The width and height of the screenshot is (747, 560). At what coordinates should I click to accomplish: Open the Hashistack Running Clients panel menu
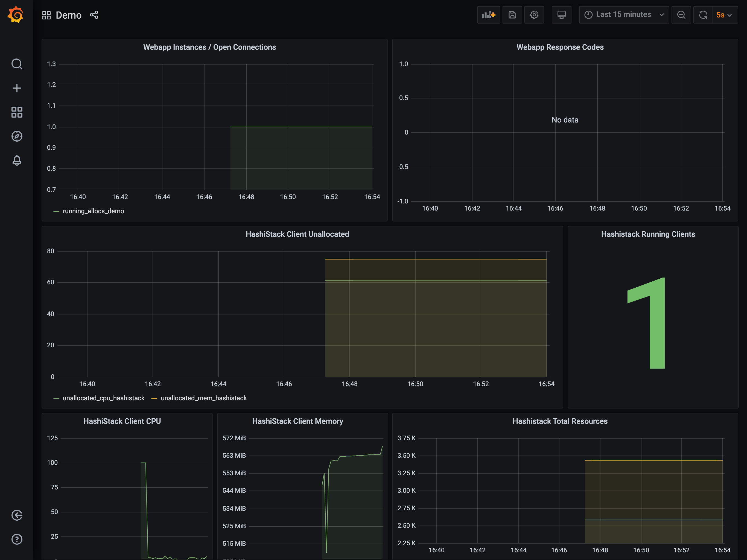pos(648,234)
